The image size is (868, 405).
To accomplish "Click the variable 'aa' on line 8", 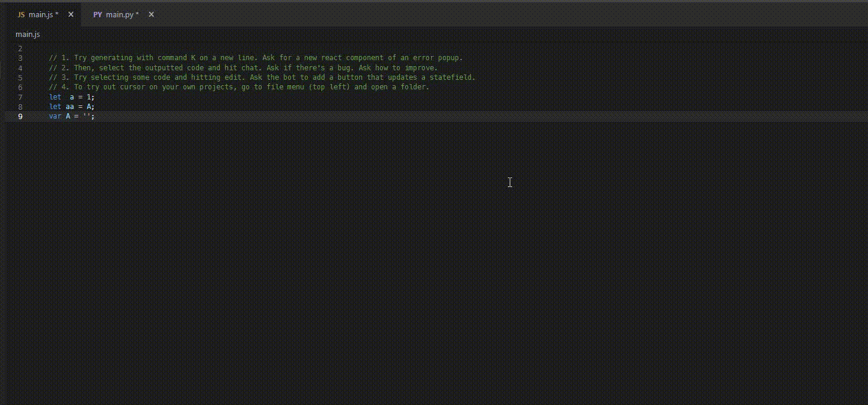I will [x=70, y=107].
